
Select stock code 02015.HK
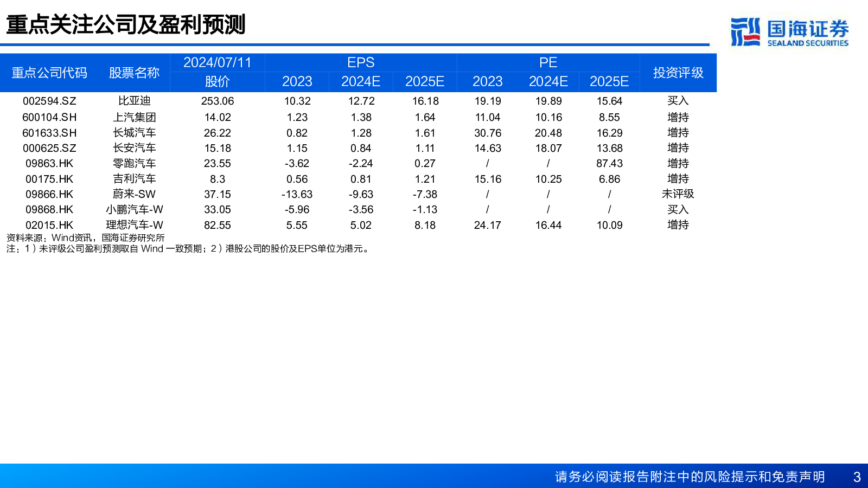click(49, 225)
